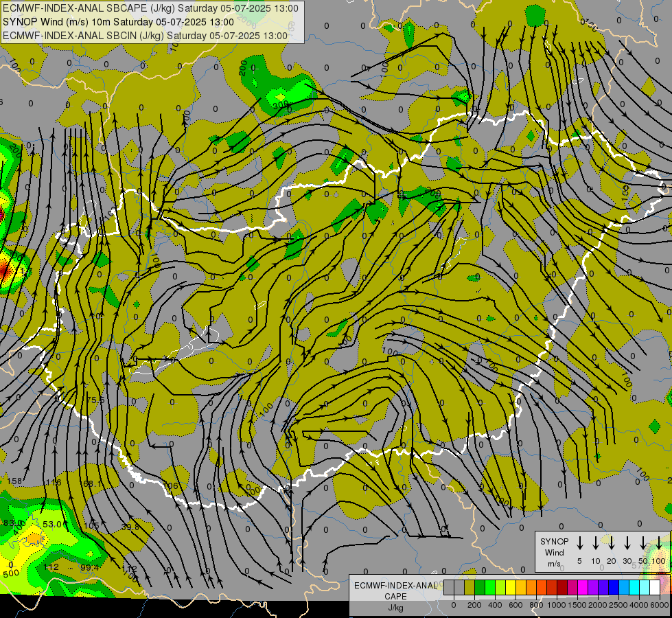Select the pure blue swatch before 2500 tick
The height and width of the screenshot is (618, 672).
pyautogui.click(x=614, y=587)
